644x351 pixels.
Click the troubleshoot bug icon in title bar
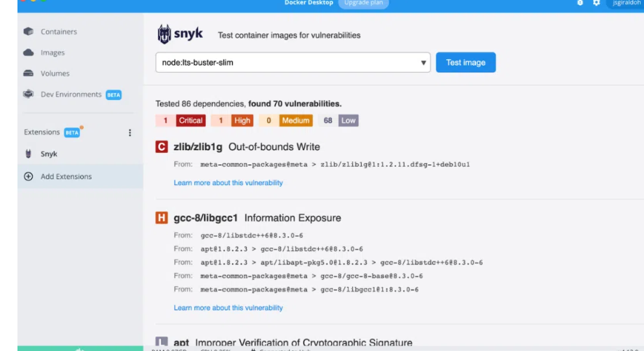(580, 4)
